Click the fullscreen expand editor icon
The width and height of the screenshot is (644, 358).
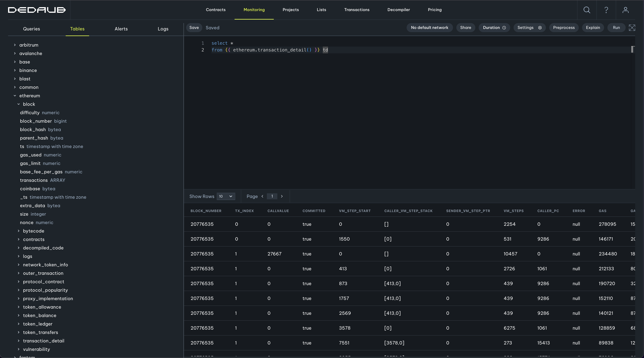pyautogui.click(x=632, y=28)
